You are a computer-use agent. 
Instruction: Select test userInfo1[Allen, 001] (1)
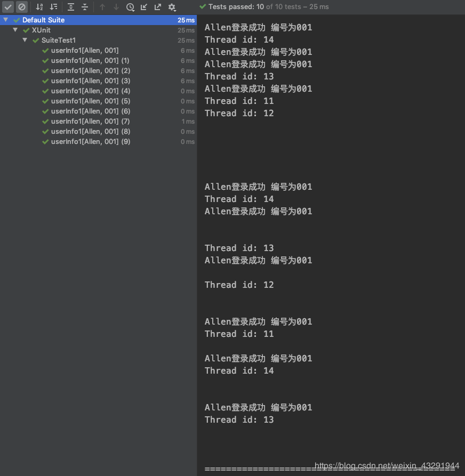point(99,60)
